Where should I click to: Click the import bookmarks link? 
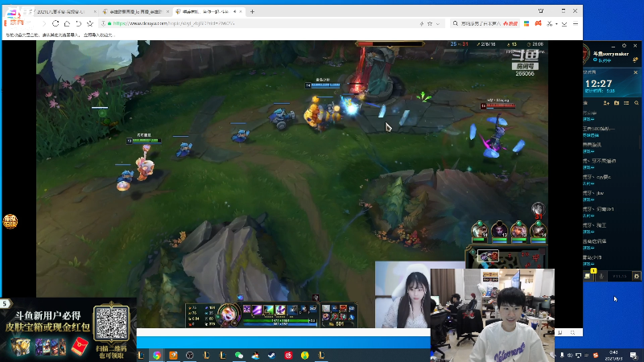(97, 35)
